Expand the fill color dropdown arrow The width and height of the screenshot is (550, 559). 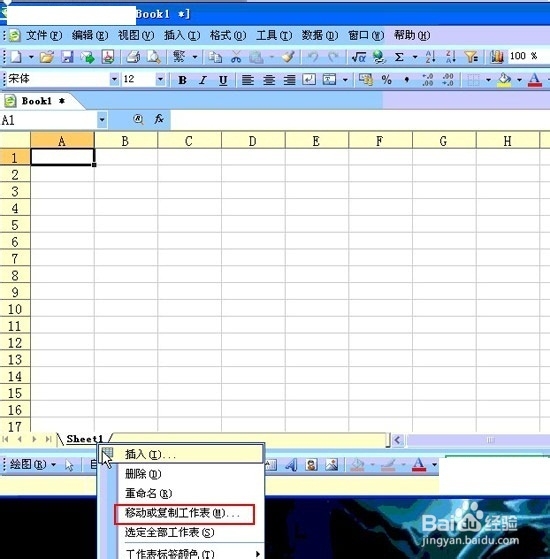click(519, 80)
